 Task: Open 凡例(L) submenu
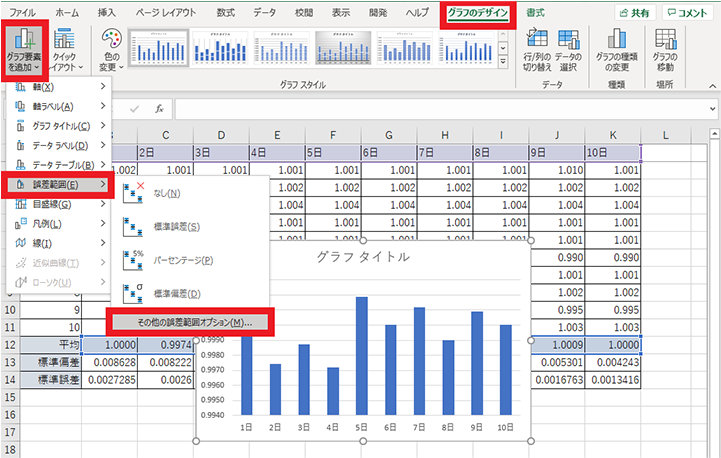tap(60, 223)
